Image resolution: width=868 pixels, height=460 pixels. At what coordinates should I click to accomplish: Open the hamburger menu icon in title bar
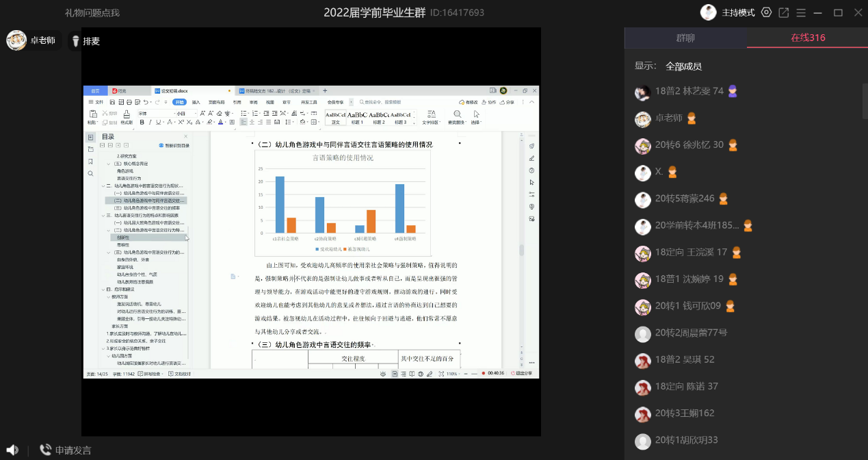[x=801, y=12]
